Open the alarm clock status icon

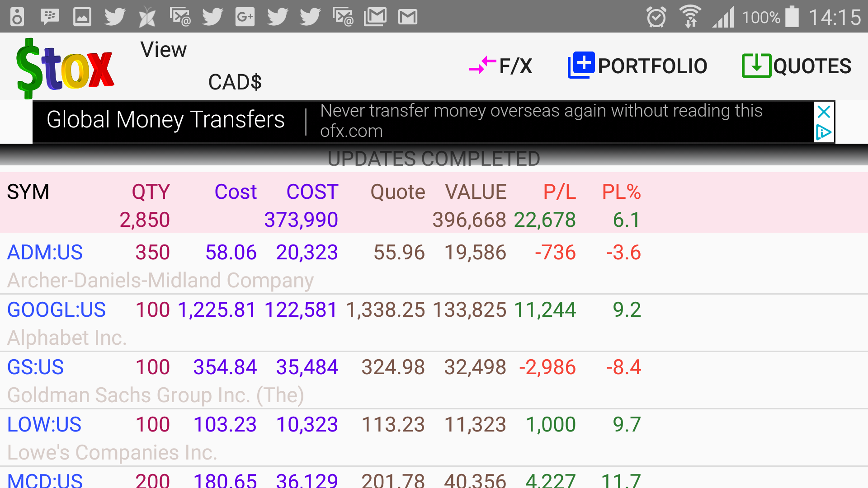pyautogui.click(x=656, y=17)
